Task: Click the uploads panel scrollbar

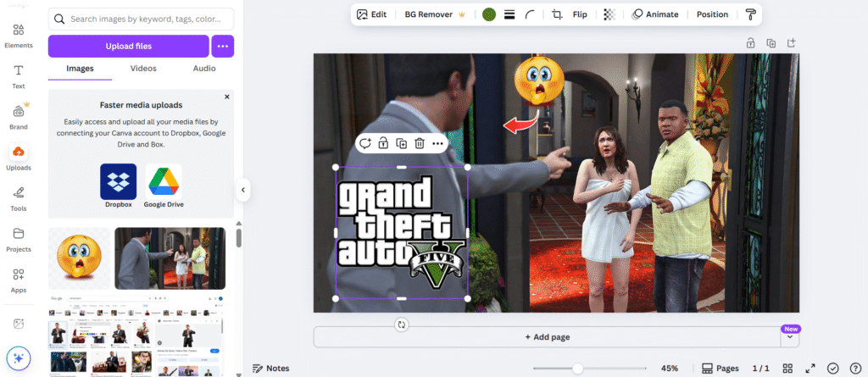Action: tap(238, 237)
